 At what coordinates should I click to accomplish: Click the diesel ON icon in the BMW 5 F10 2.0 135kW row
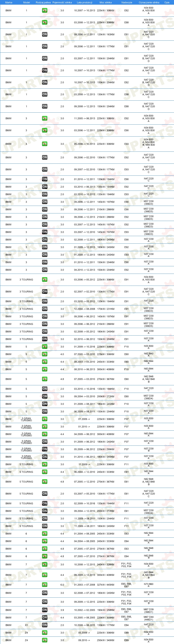tap(45, 389)
